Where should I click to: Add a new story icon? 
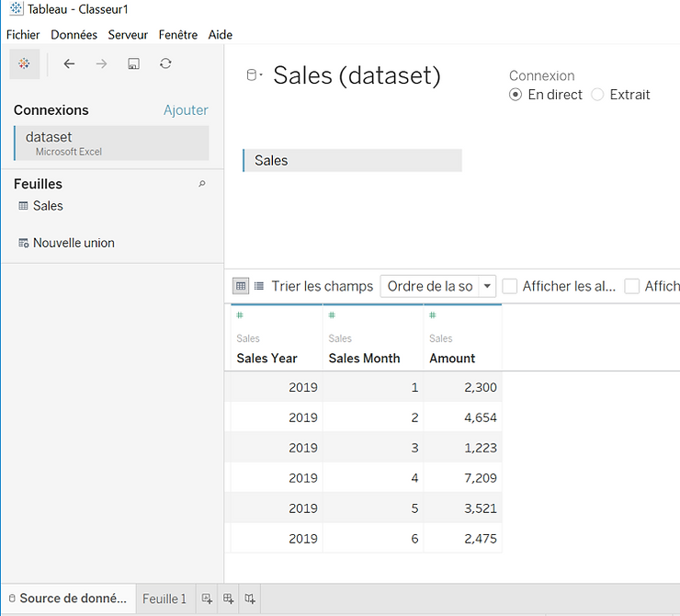click(249, 599)
